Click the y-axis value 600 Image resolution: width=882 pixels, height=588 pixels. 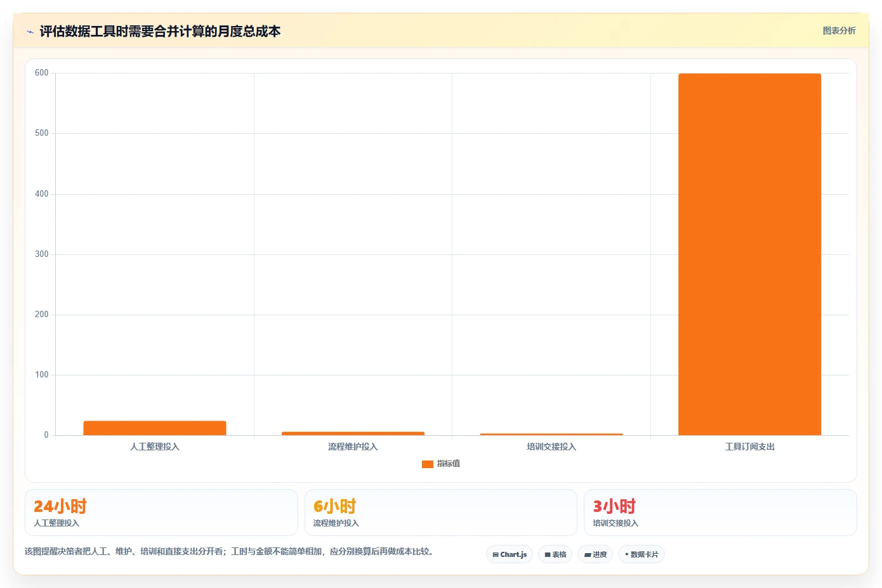tap(42, 73)
